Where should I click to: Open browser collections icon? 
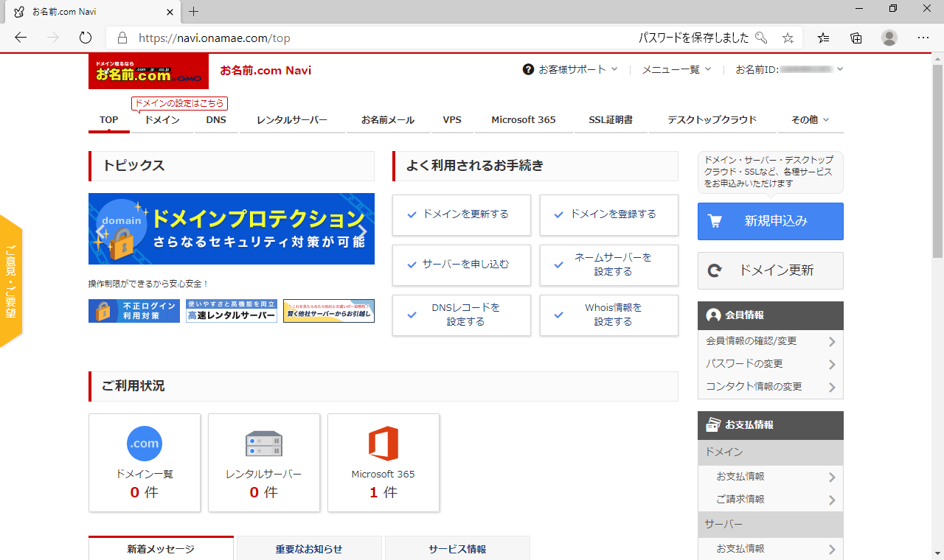(x=856, y=38)
